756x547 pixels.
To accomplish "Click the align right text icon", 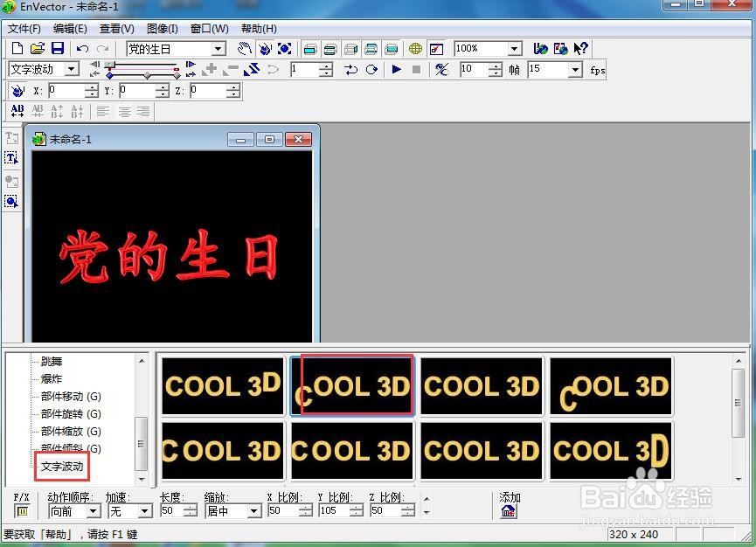I will (x=143, y=112).
